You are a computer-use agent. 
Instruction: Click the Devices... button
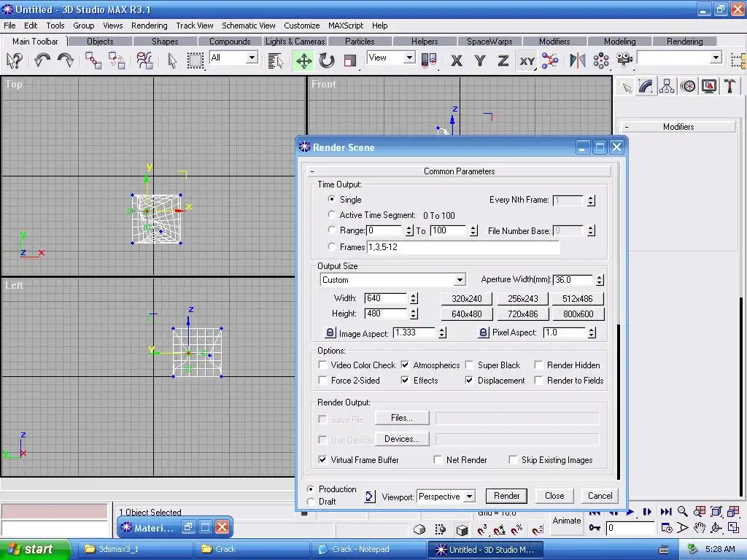(x=402, y=438)
